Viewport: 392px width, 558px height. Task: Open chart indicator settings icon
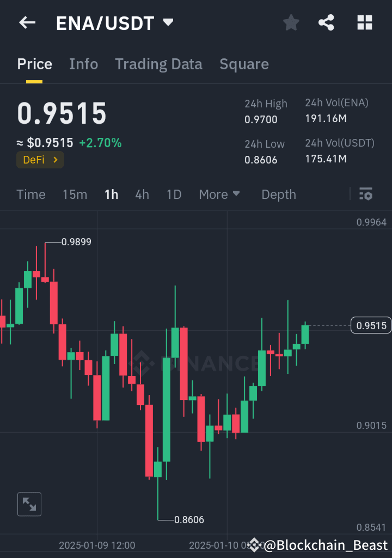[x=365, y=194]
